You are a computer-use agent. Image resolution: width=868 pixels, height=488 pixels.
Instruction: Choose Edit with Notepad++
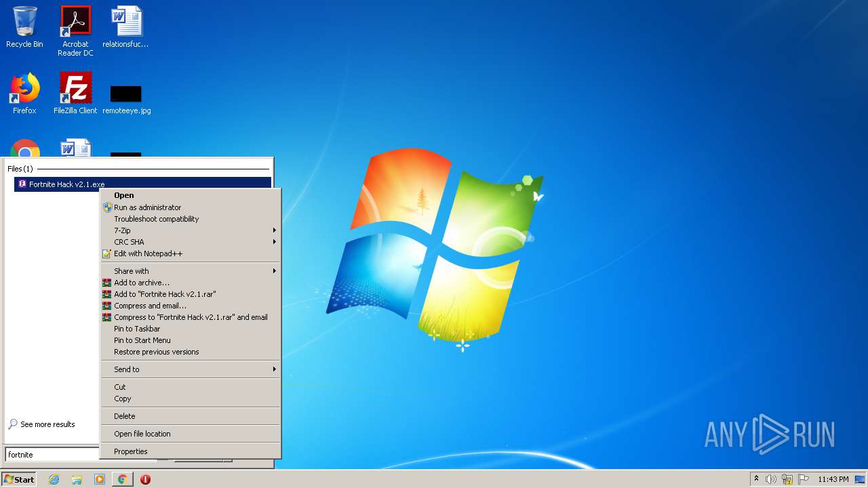click(x=190, y=253)
